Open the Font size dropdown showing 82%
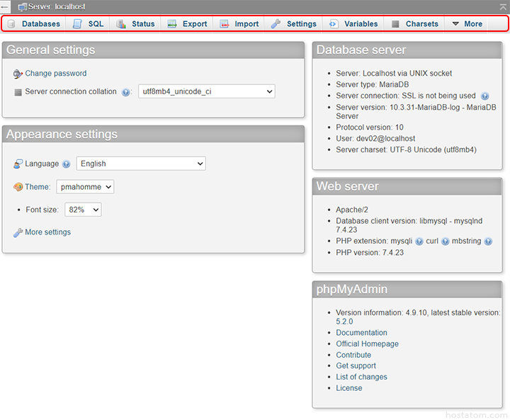 point(83,210)
